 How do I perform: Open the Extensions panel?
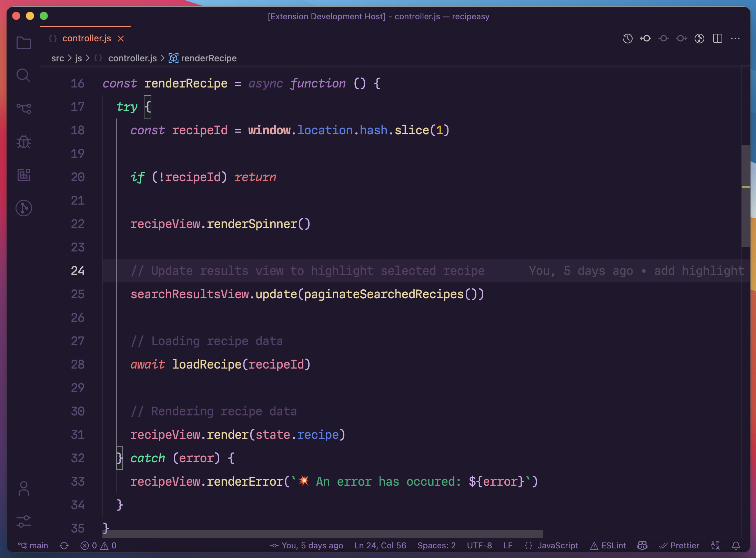[x=23, y=175]
